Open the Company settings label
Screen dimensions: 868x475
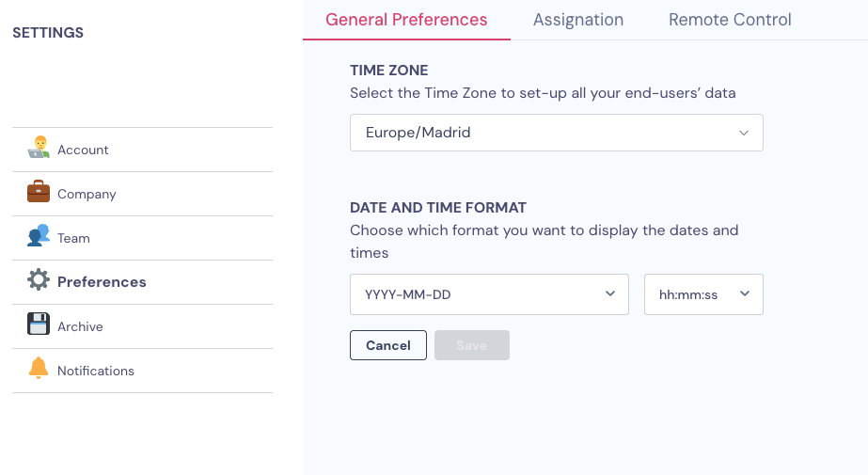point(87,195)
